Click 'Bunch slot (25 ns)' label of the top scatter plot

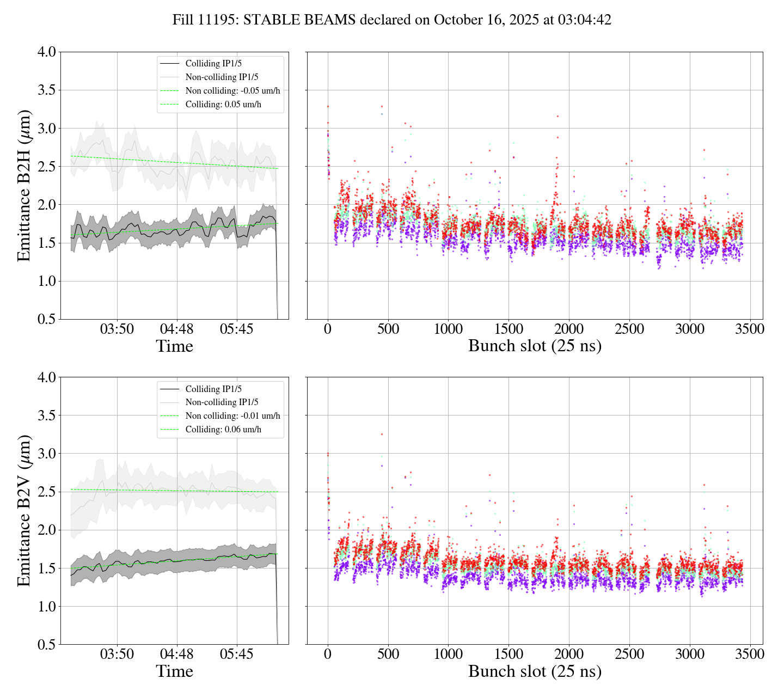[x=535, y=346]
